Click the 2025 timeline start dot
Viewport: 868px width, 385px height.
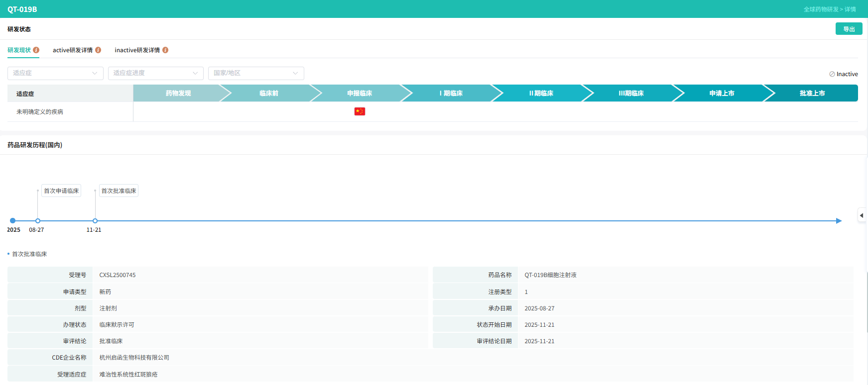pos(13,221)
